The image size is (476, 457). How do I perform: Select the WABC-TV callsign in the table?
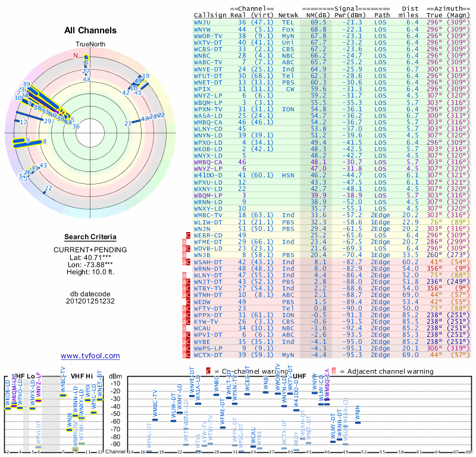(208, 62)
